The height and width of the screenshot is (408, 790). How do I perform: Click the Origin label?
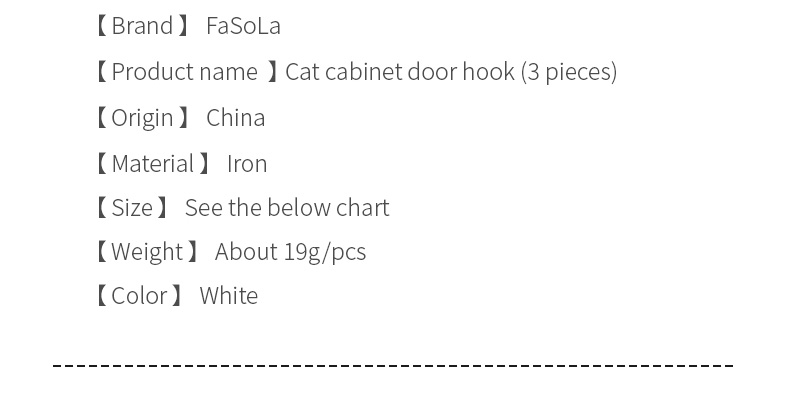[x=142, y=118]
